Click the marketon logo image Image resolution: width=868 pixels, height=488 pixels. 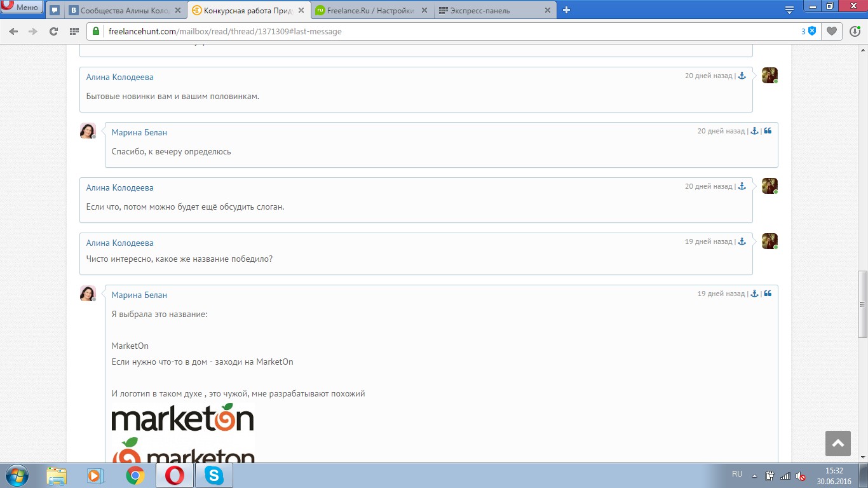click(183, 432)
